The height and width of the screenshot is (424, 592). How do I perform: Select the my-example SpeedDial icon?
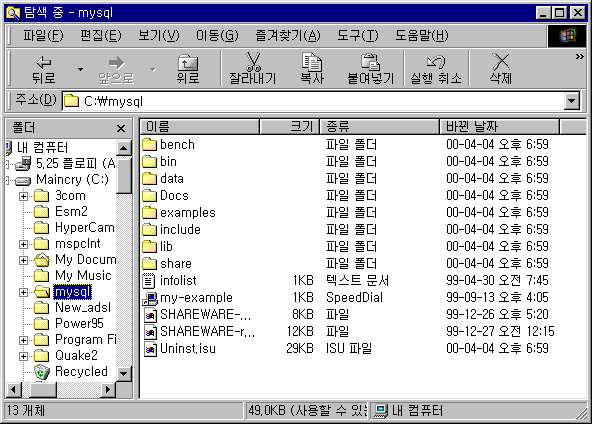click(150, 298)
